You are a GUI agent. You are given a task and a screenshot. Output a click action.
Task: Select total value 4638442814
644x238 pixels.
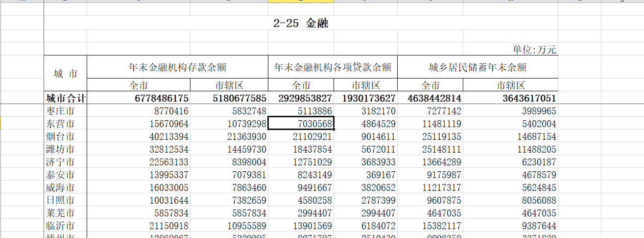(x=430, y=98)
